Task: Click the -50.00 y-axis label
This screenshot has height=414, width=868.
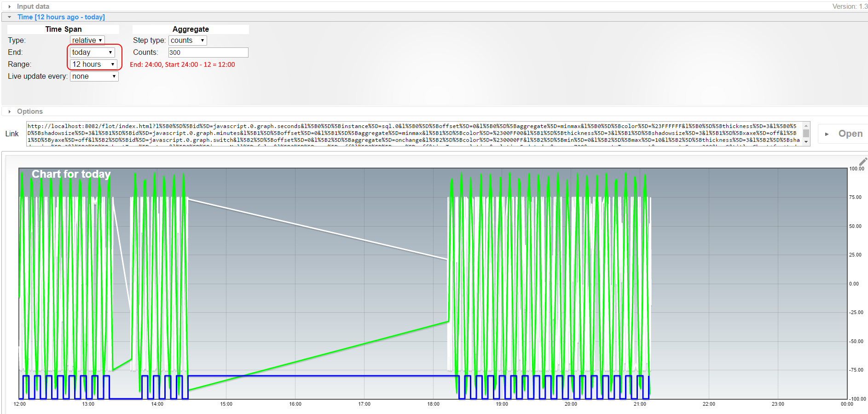Action: [x=856, y=342]
